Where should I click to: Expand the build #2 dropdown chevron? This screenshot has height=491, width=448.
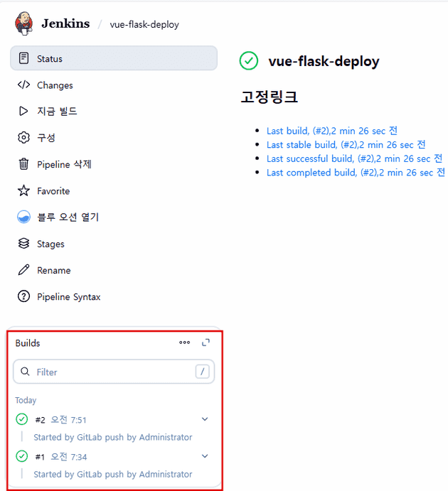[205, 419]
